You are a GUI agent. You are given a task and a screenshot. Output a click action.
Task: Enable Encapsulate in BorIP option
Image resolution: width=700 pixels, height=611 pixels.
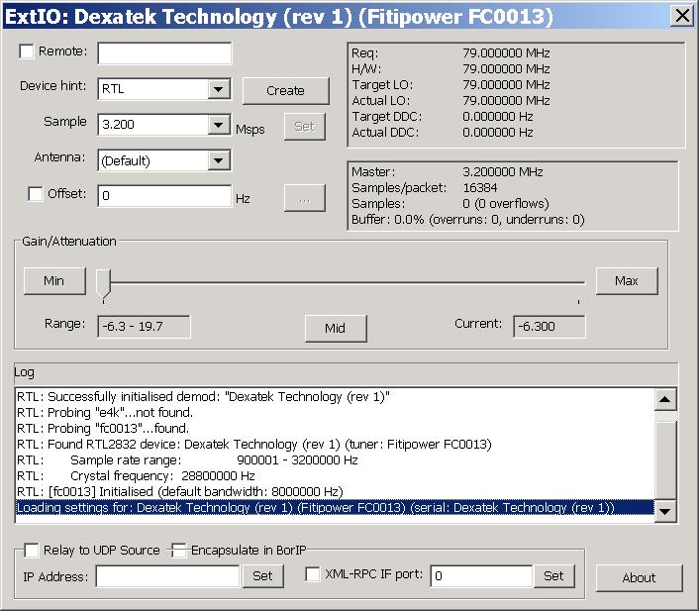coord(179,551)
